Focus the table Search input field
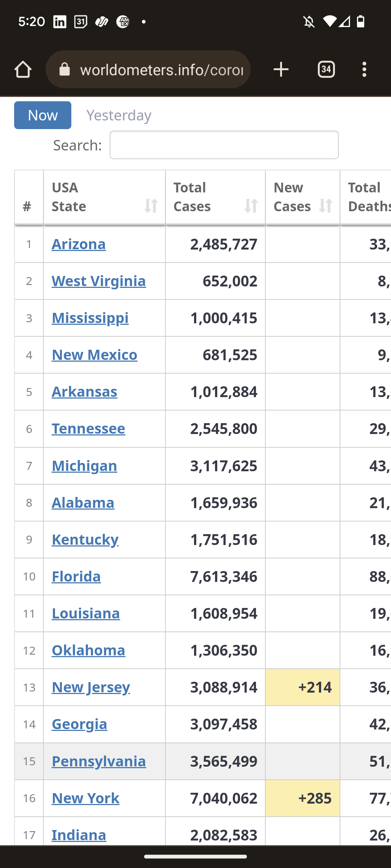Screen dimensions: 391x868 [x=224, y=145]
